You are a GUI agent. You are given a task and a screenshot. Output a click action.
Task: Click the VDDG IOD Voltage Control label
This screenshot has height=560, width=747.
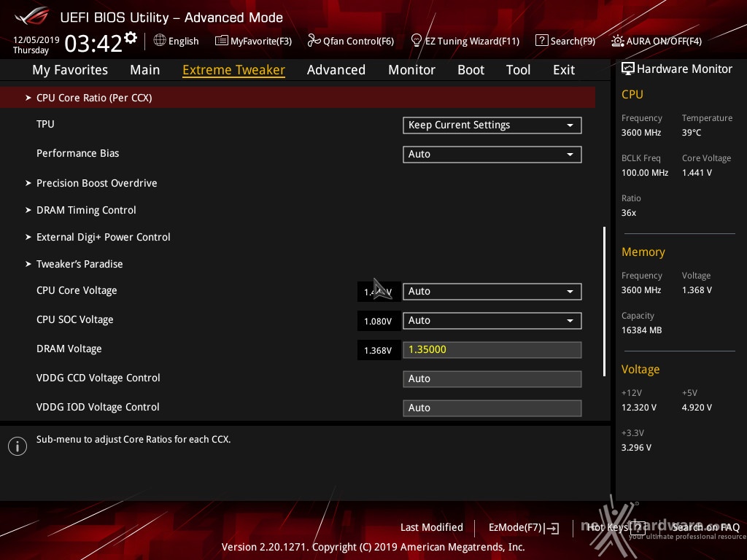coord(98,407)
